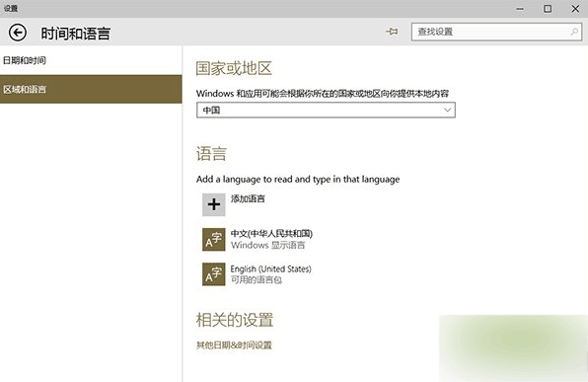
Task: Click the search magnifier icon
Action: (574, 32)
